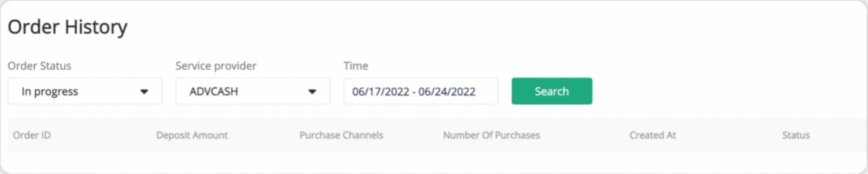Open the In progress order status dropdown
This screenshot has width=868, height=174.
click(84, 91)
